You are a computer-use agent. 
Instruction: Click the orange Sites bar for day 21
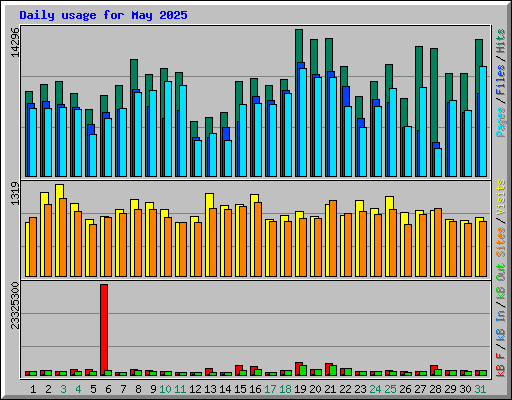333,238
